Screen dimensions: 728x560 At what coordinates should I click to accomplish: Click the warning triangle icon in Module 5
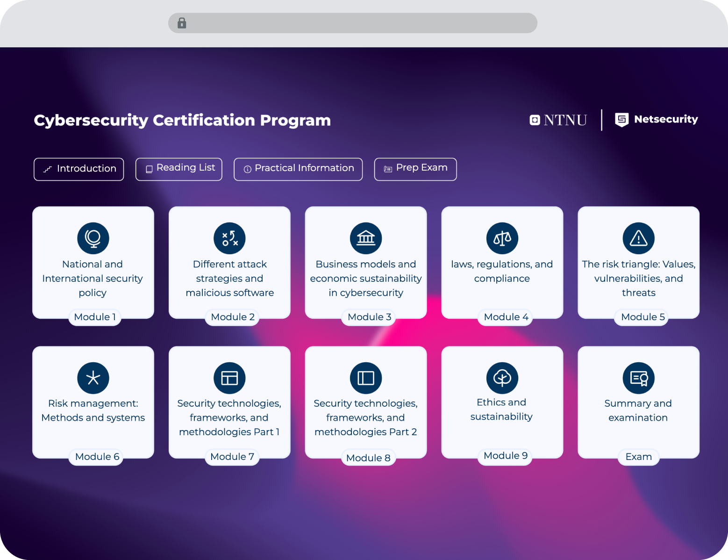point(639,238)
